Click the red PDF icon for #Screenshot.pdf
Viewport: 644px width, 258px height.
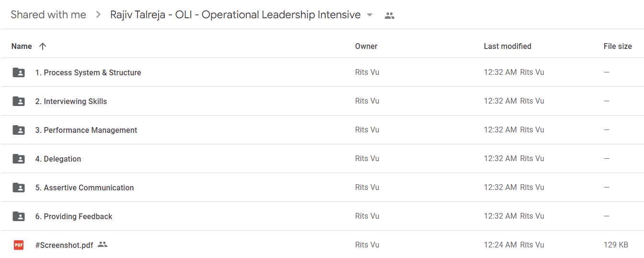click(x=19, y=245)
